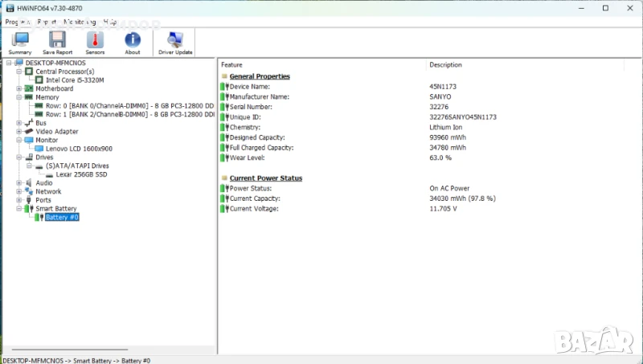Select the Battery #0 tree item
Image resolution: width=643 pixels, height=364 pixels.
click(62, 217)
